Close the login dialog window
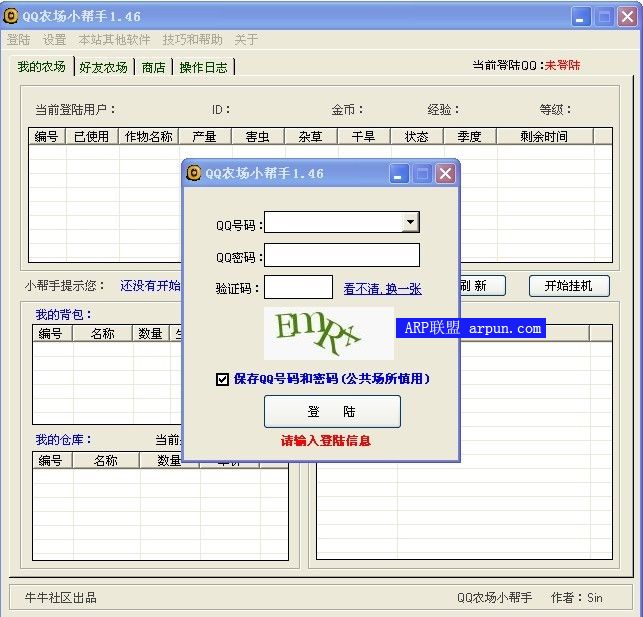Screen dimensions: 643x617 click(x=445, y=174)
